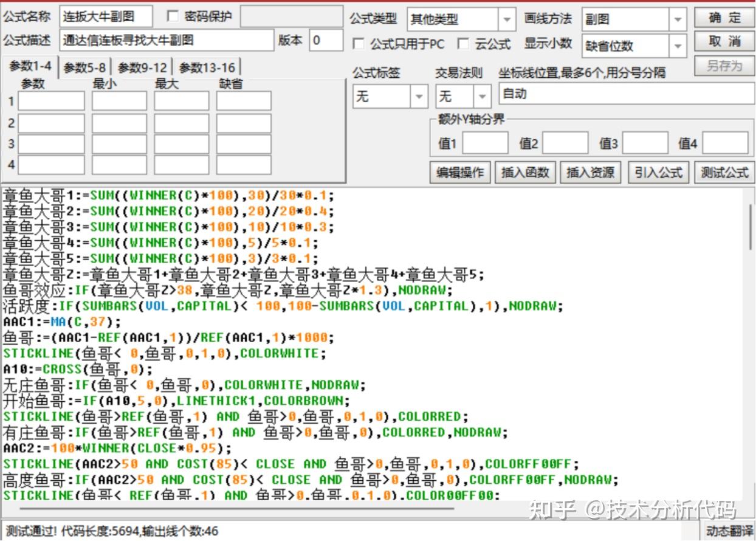The width and height of the screenshot is (756, 541).
Task: Click the code line AAC1:=MA(C,37)
Action: (x=63, y=322)
